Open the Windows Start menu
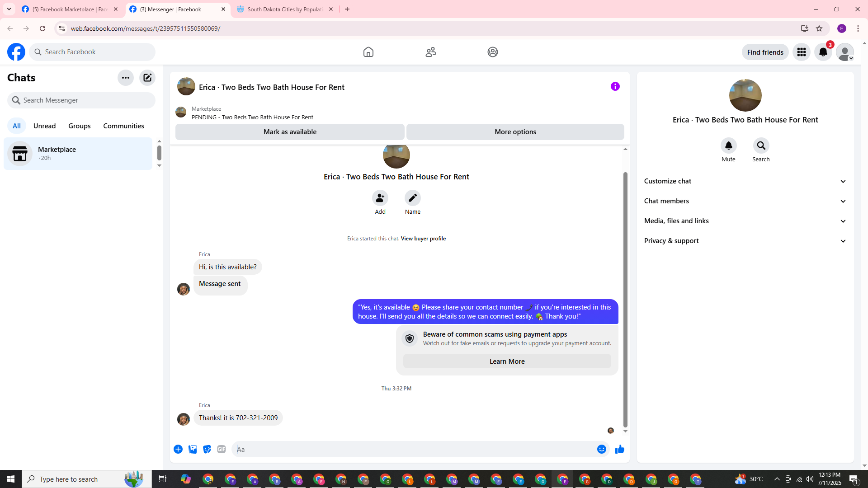 (x=11, y=479)
